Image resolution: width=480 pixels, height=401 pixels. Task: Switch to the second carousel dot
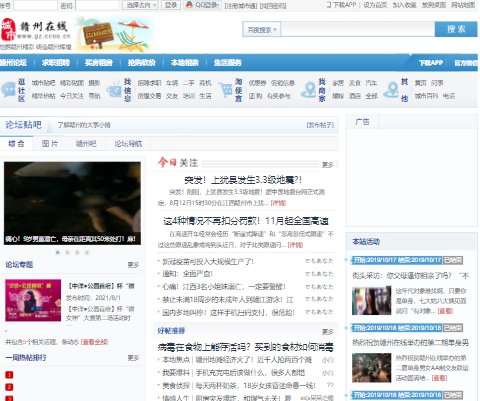click(x=67, y=252)
